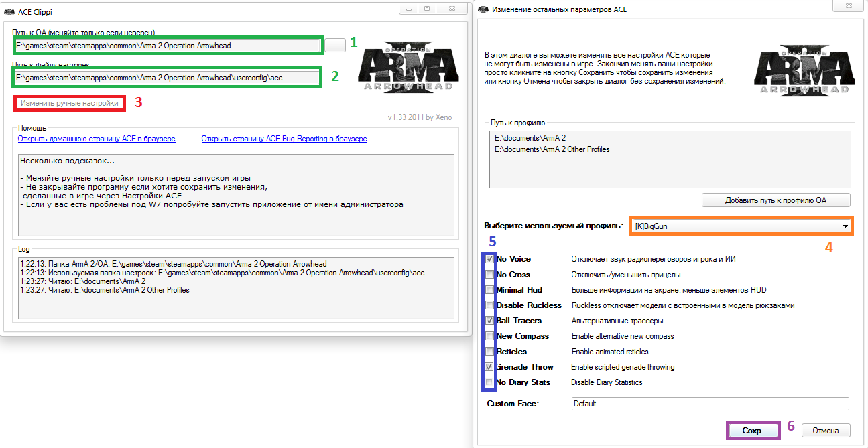Check the Reticles option
The image size is (868, 448).
click(490, 352)
